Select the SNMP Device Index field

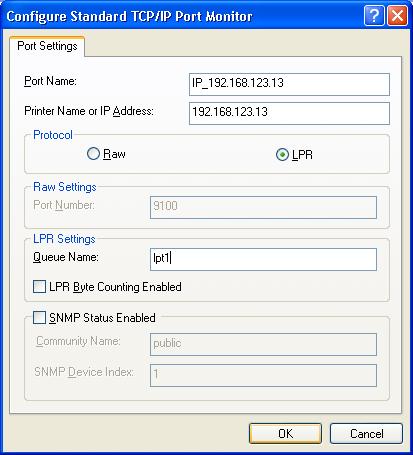point(263,375)
